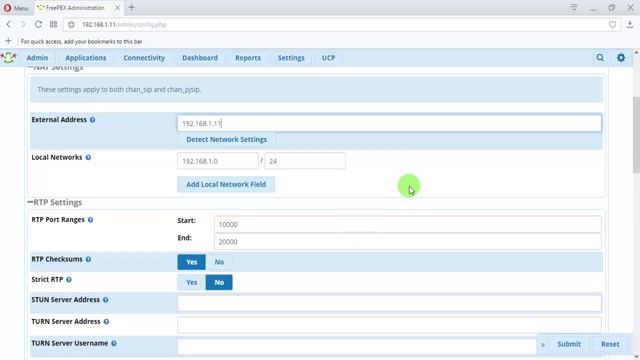640x360 pixels.
Task: Open a new browser tab
Action: pyautogui.click(x=131, y=7)
